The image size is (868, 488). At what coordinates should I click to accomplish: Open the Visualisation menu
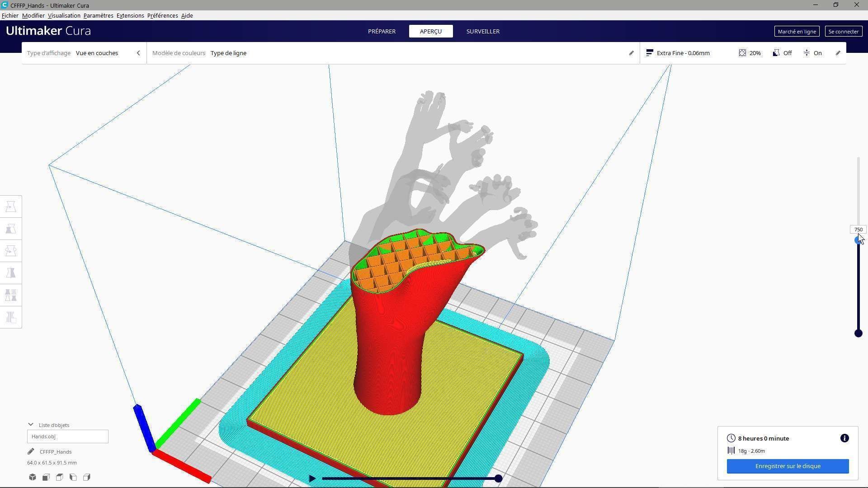coord(64,15)
